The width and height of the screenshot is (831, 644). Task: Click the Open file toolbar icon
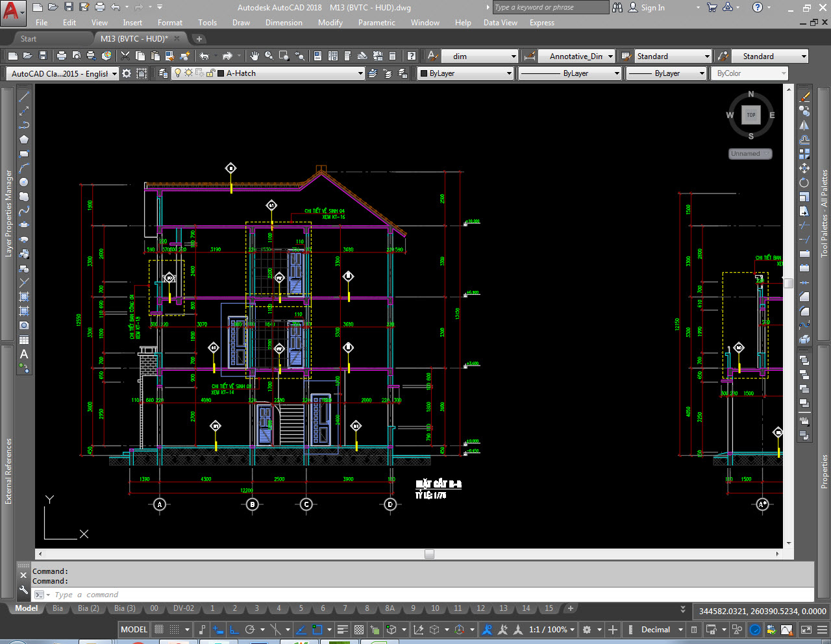point(28,56)
